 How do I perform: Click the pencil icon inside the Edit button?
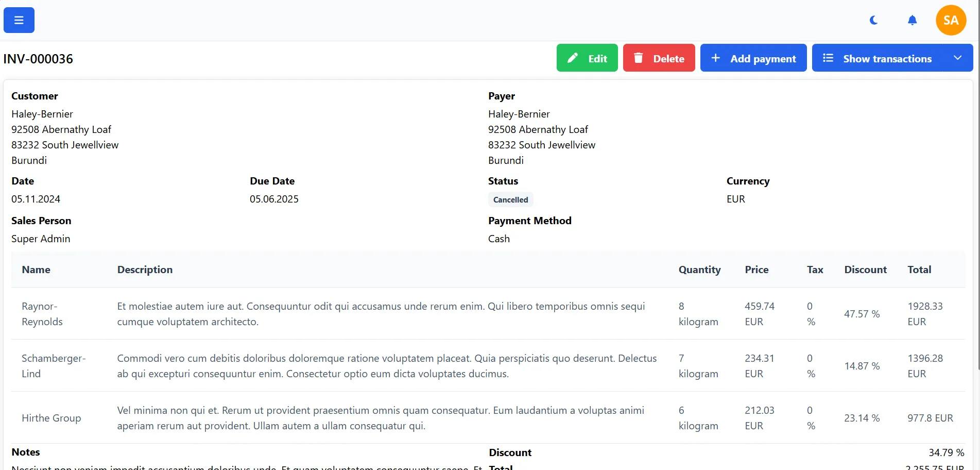[x=572, y=58]
